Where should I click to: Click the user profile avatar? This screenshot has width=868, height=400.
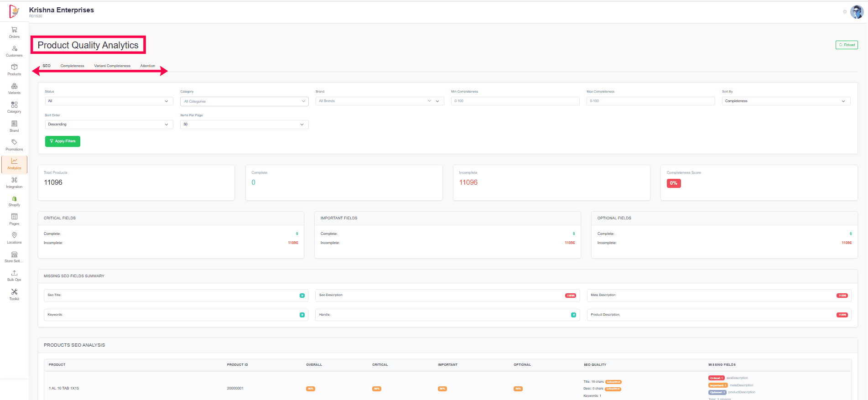(x=857, y=12)
